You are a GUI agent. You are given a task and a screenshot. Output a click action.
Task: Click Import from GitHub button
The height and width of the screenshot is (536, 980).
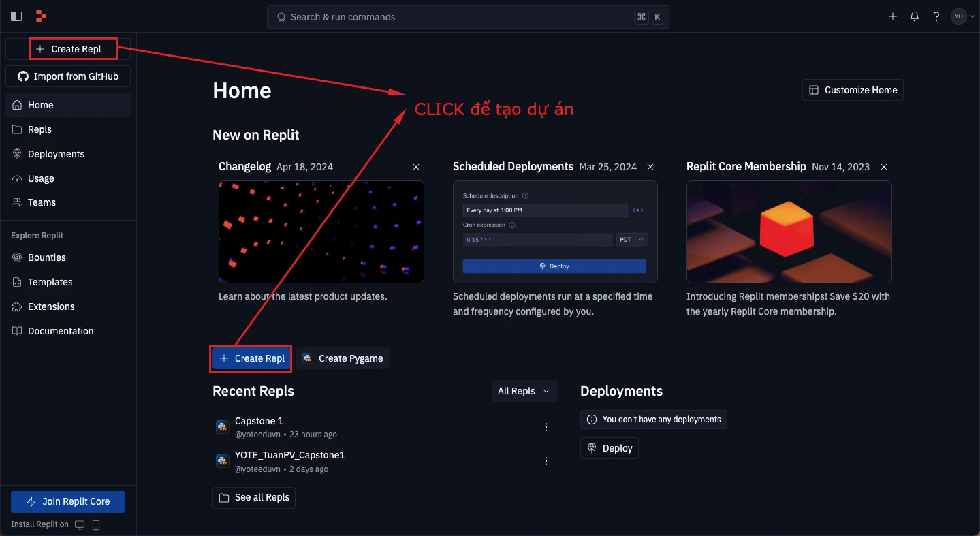point(68,76)
